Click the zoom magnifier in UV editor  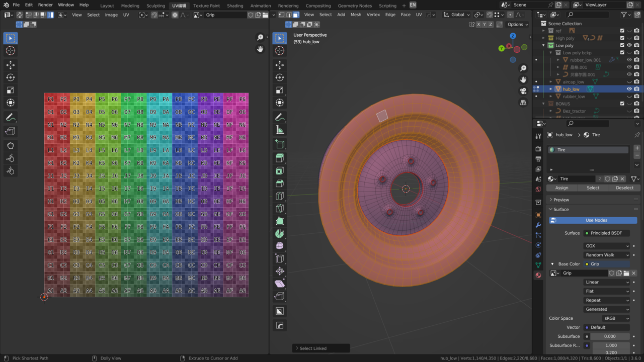coord(260,38)
